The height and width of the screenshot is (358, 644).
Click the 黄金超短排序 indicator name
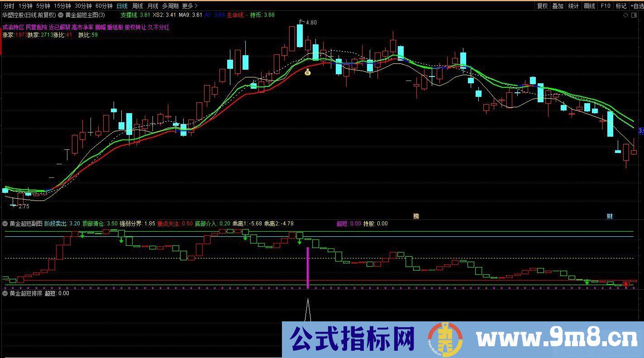pyautogui.click(x=26, y=293)
